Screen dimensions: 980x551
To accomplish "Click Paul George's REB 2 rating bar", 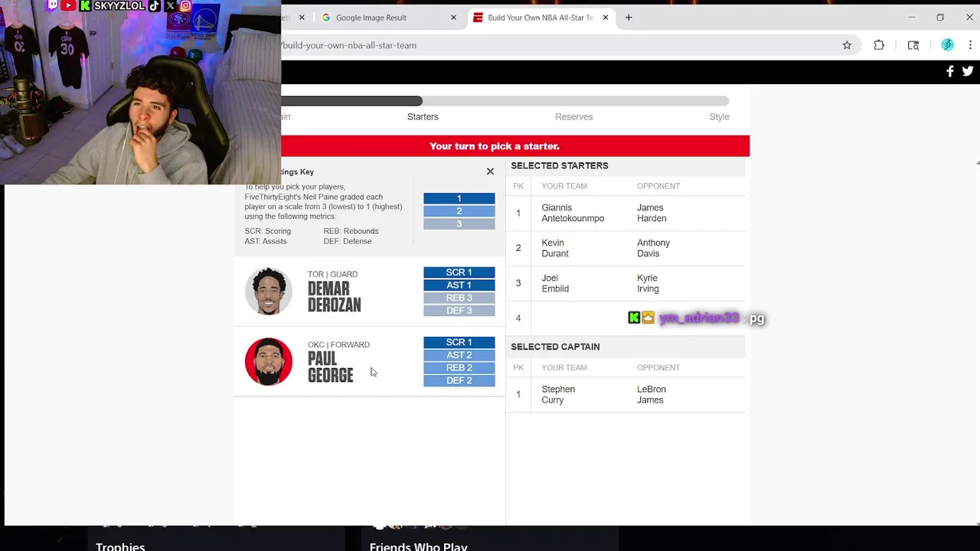I will pos(459,368).
